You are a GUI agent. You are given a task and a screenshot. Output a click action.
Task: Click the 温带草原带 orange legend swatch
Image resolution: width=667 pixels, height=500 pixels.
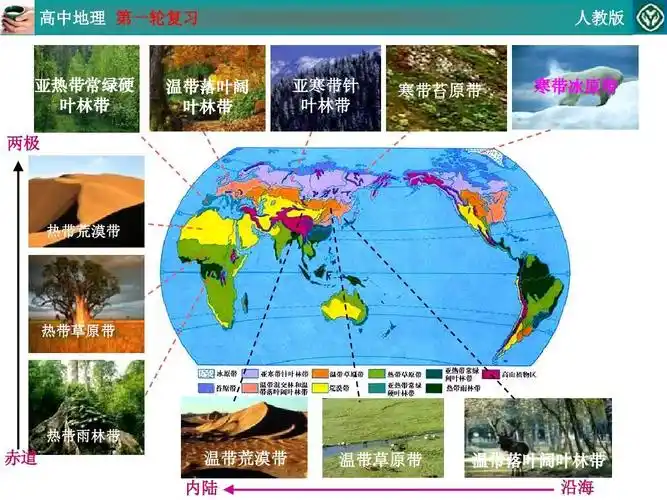[x=320, y=374]
